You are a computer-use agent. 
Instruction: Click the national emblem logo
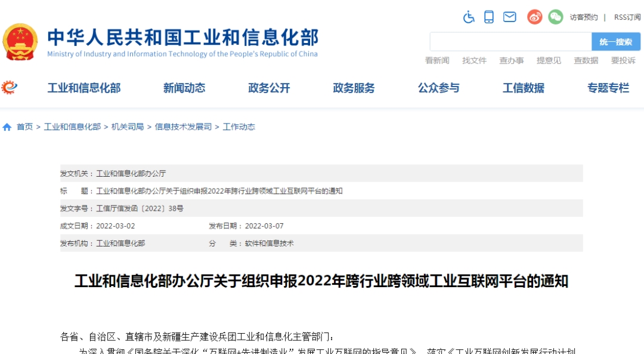click(20, 42)
